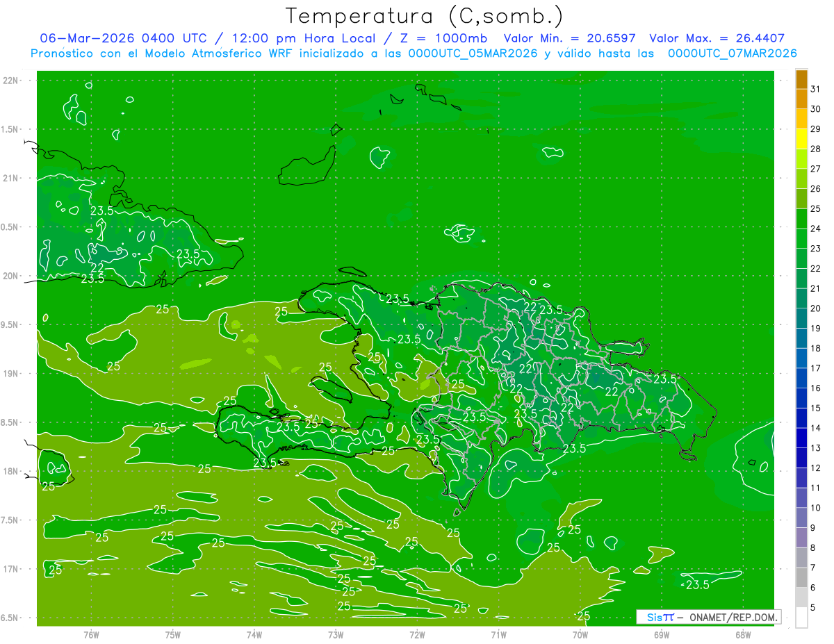Click the 'Temperatura (C,somb.)' map title

click(425, 17)
